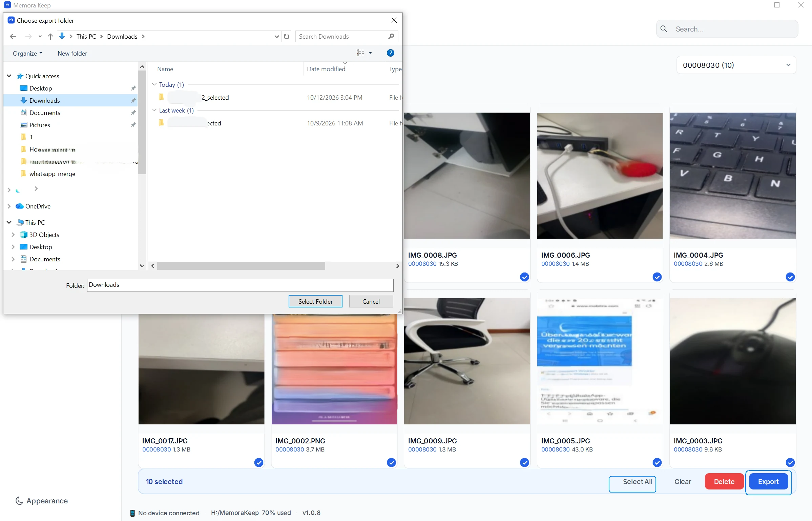812x521 pixels.
Task: Collapse the Quick access tree node
Action: pos(9,76)
